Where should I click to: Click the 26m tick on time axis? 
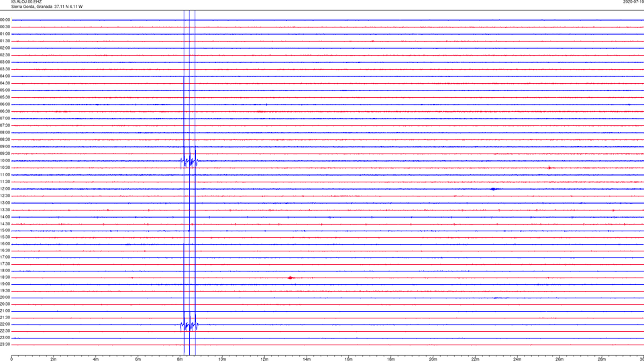tap(559, 359)
